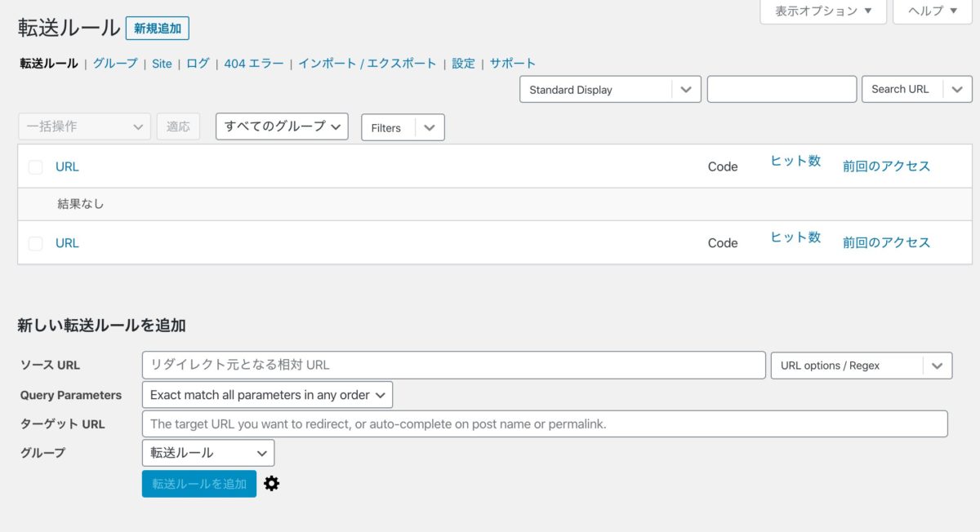
Task: Click the gear icon beside add-rule button
Action: coord(272,484)
